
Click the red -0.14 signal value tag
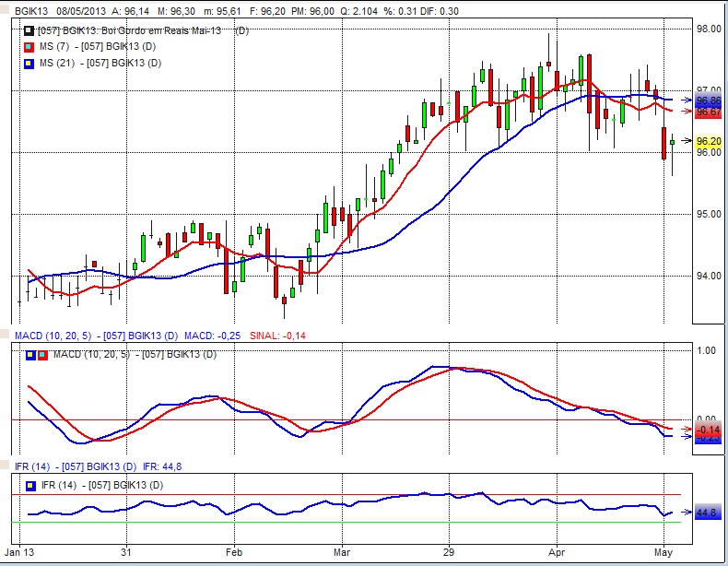[708, 430]
